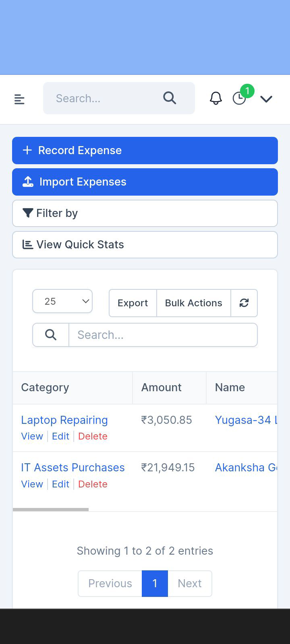Open the hamburger sidebar menu
This screenshot has width=290, height=644.
point(19,99)
